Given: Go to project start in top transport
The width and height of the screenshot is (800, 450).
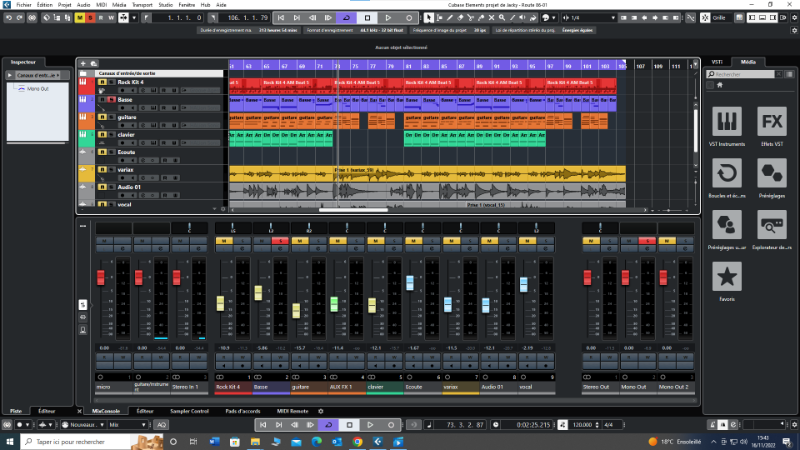Looking at the screenshot, I should tap(281, 18).
